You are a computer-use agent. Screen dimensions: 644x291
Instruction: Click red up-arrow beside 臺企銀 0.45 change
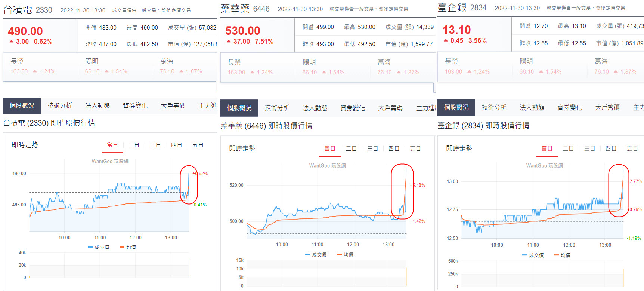(446, 40)
